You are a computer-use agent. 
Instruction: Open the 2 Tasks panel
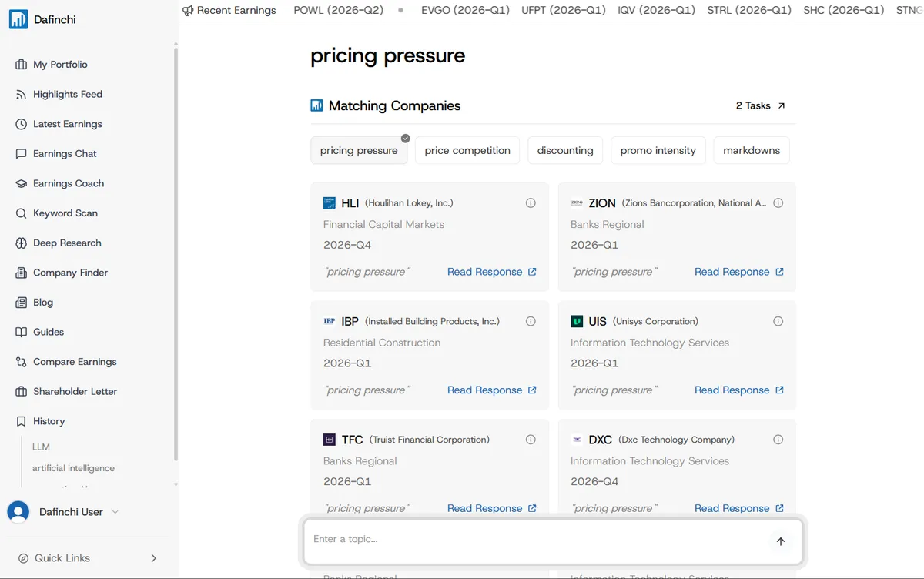pos(761,105)
